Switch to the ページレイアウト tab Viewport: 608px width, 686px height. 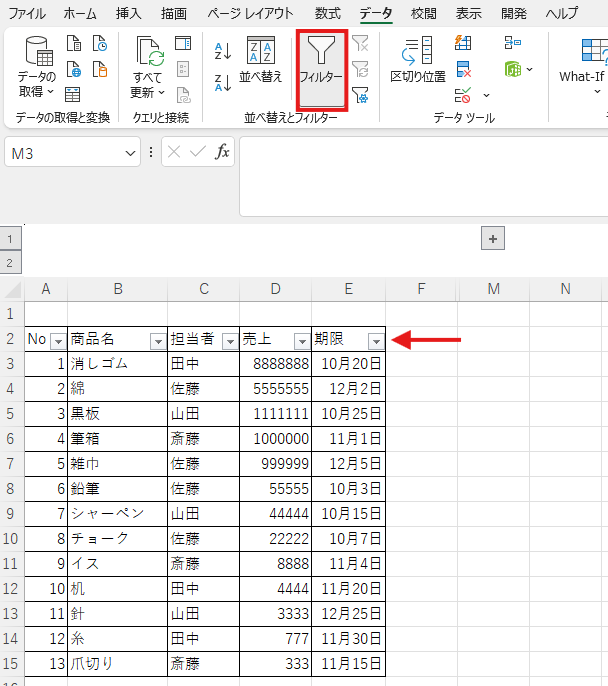pos(250,14)
